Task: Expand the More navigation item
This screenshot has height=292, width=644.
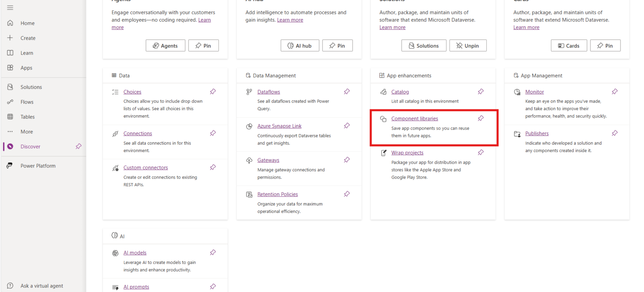Action: (26, 131)
